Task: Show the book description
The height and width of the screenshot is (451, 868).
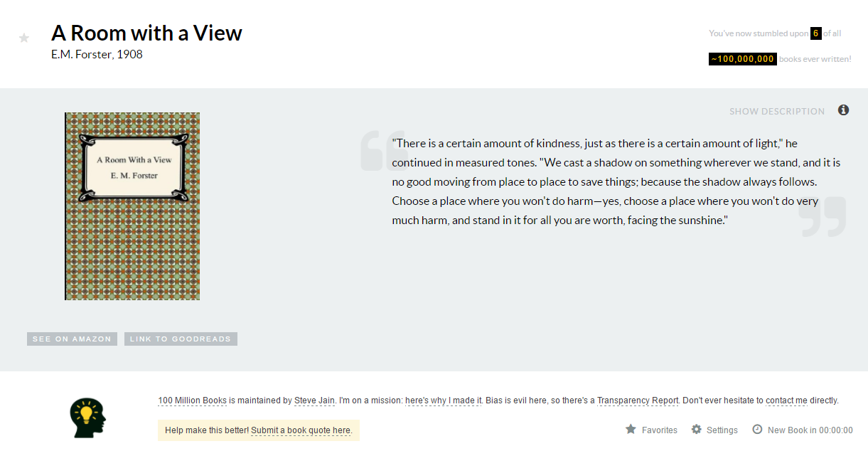Action: click(776, 112)
